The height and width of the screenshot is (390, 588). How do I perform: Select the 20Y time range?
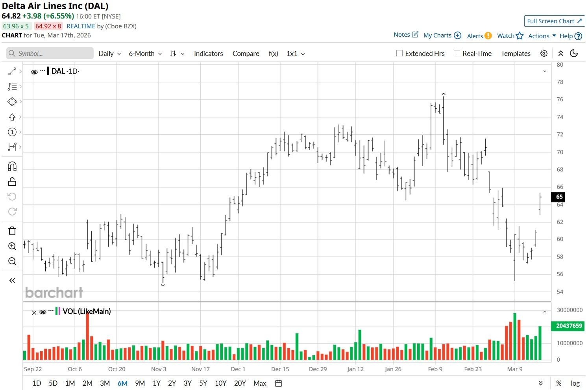tap(240, 383)
